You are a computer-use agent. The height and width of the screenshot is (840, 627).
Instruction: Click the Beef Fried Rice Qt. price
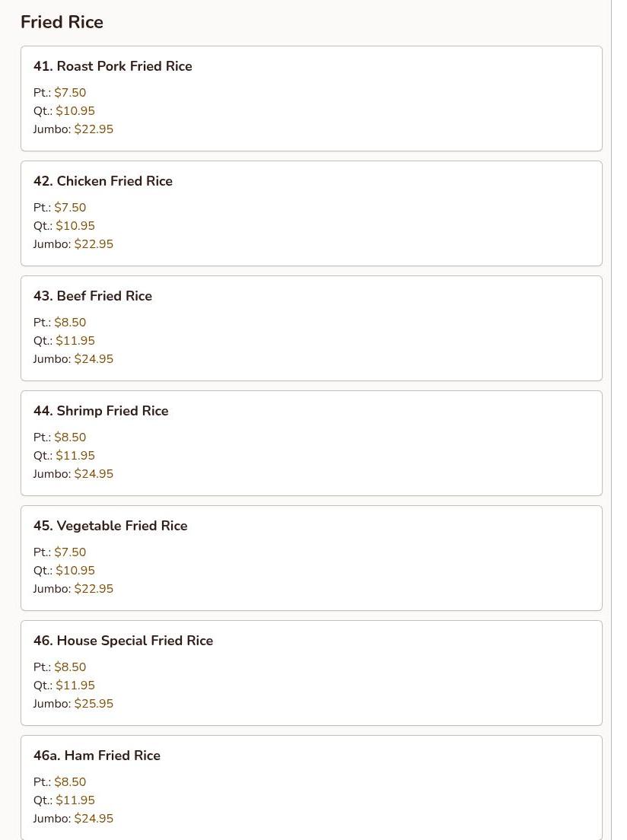tap(75, 341)
